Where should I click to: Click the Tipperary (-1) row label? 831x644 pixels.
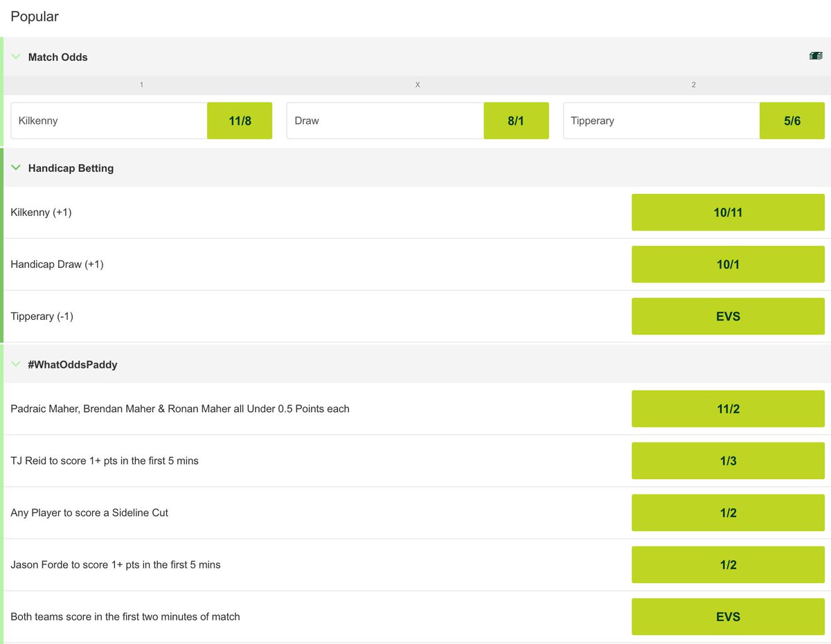click(42, 316)
